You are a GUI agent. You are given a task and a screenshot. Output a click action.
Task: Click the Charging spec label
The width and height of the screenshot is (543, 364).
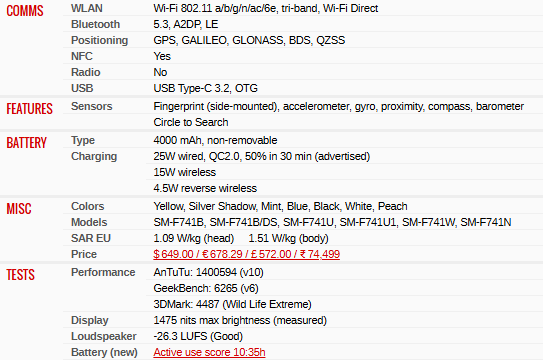(94, 157)
